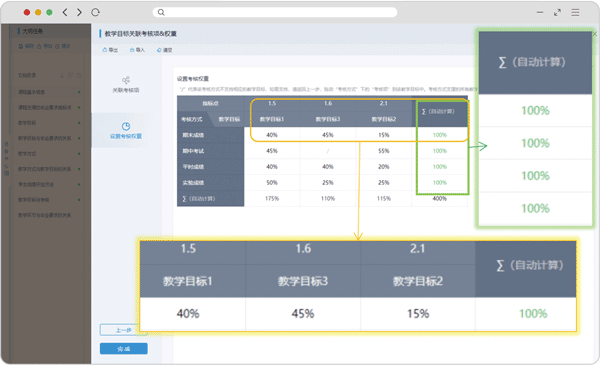
Task: Click the 导入 import icon in the toolbar
Action: (132, 50)
